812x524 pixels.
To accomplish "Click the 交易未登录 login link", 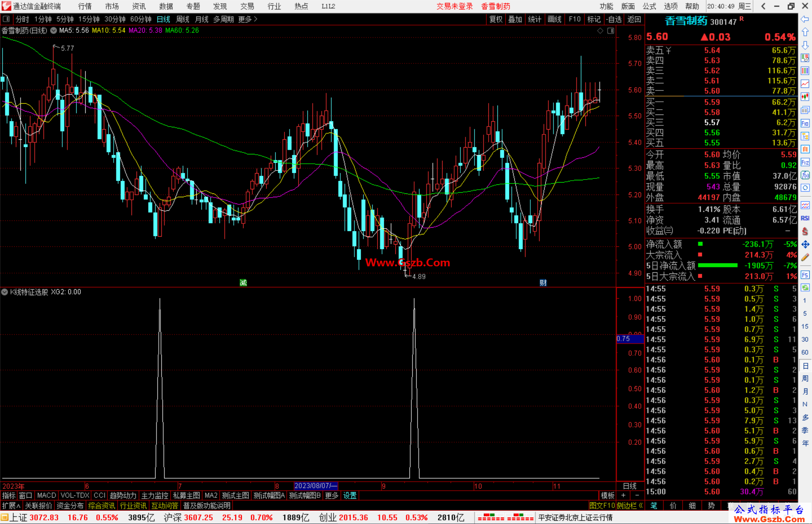I will point(454,6).
